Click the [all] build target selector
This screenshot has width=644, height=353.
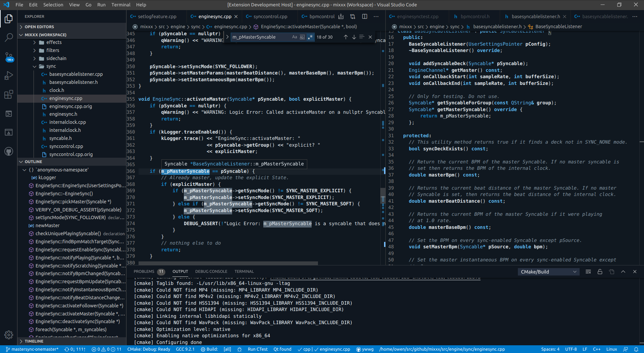(227, 349)
